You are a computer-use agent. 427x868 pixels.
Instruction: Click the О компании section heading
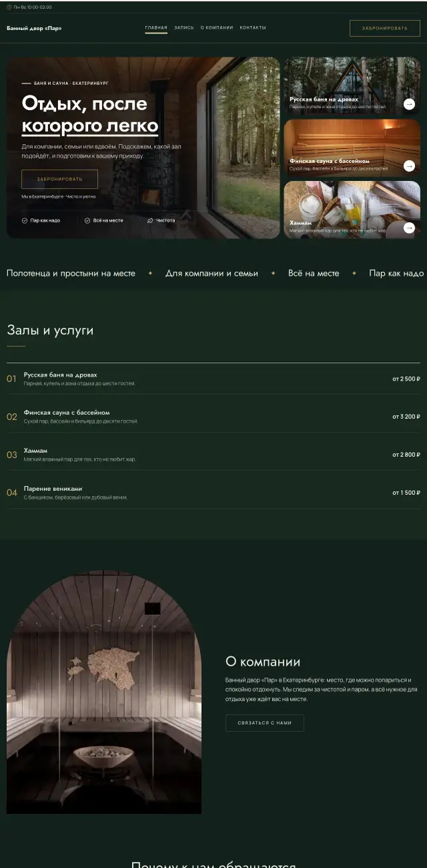pos(263,662)
